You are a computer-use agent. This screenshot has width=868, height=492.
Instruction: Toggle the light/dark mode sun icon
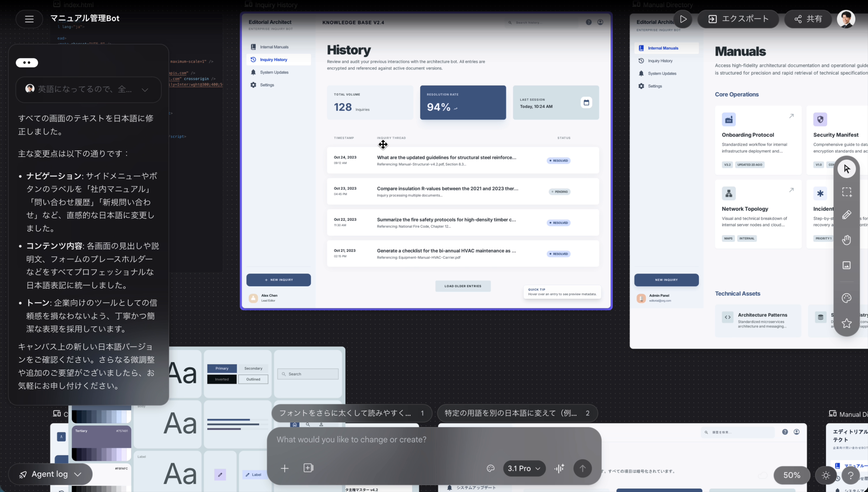point(826,475)
